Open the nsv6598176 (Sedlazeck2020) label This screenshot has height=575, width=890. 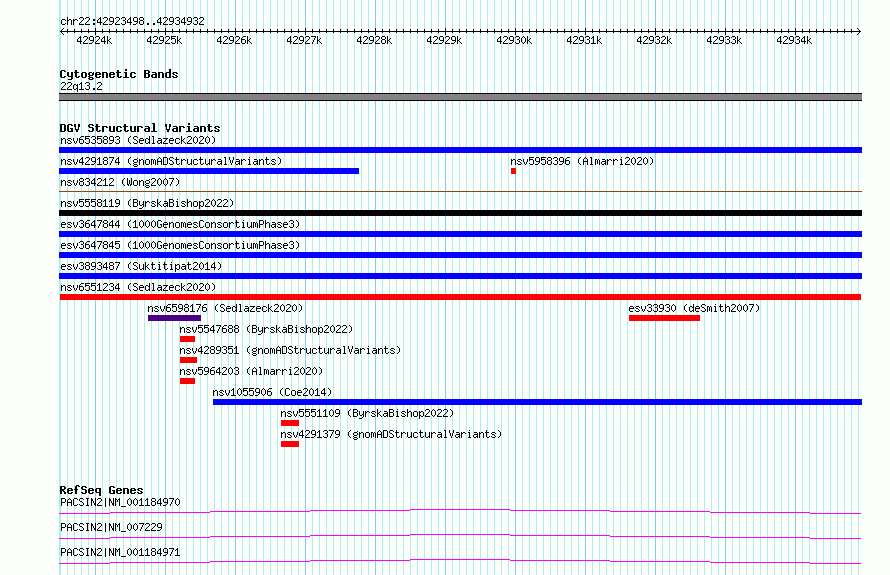pos(225,308)
